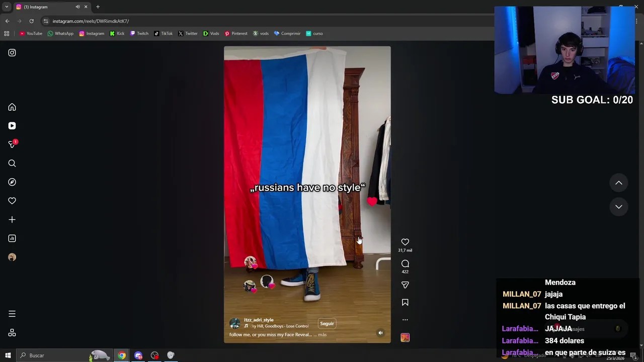Create a new post with plus icon
The height and width of the screenshot is (362, 644).
coord(12,220)
